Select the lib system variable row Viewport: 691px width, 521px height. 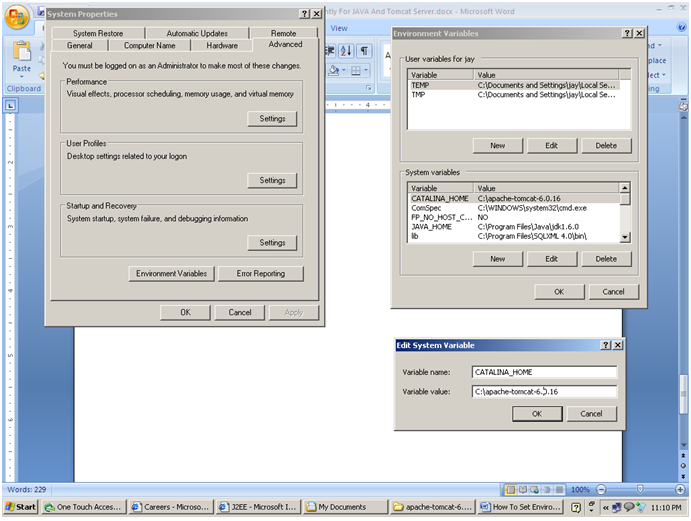point(514,236)
